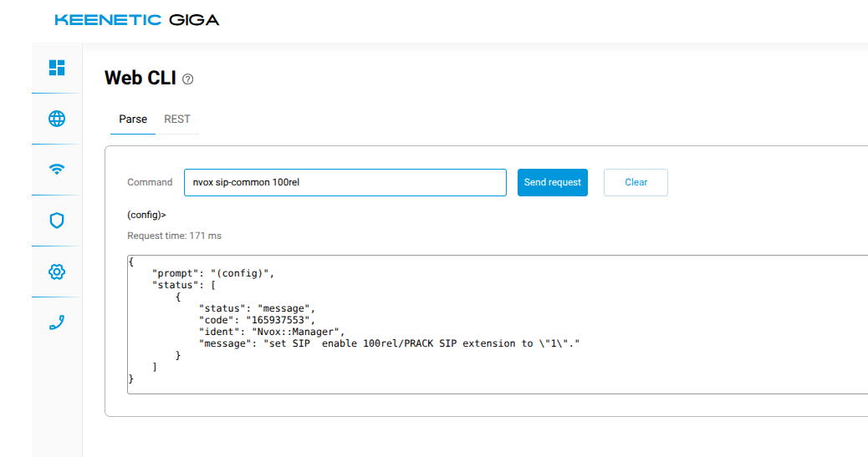Click the Web CLI page heading
The width and height of the screenshot is (868, 457).
pyautogui.click(x=140, y=79)
